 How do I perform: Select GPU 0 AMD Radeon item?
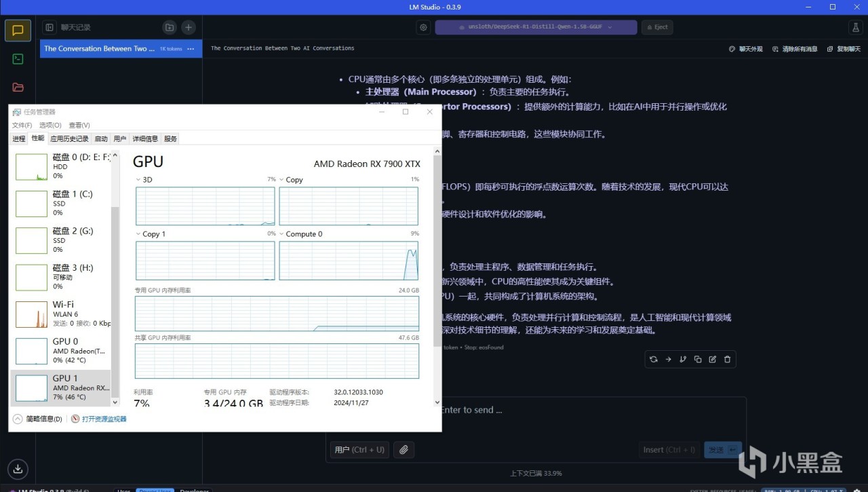coord(60,351)
